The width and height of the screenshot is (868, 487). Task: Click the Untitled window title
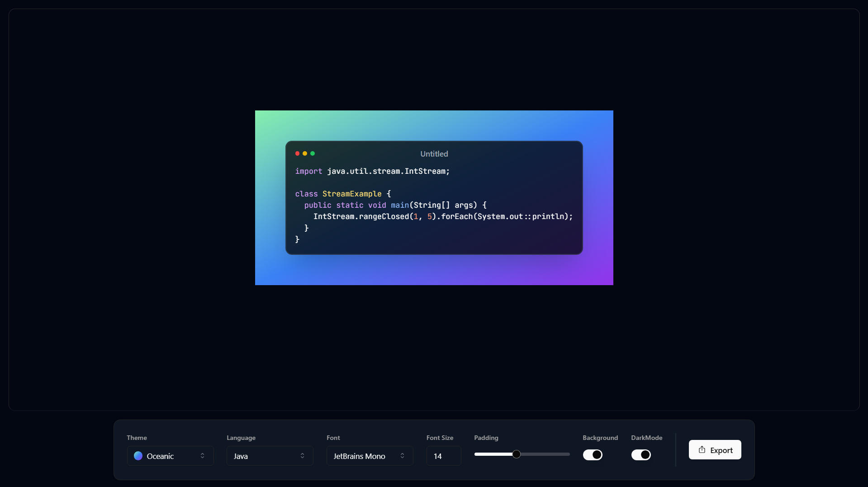pos(434,154)
